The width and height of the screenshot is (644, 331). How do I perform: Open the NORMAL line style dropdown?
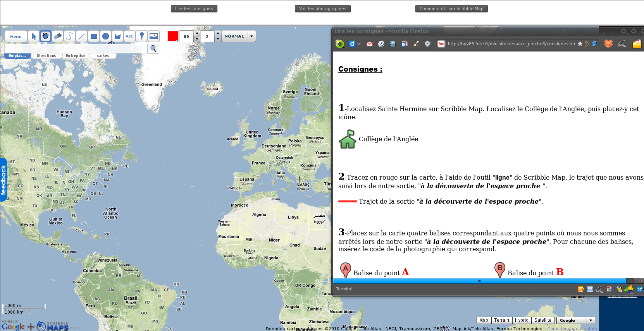[238, 36]
